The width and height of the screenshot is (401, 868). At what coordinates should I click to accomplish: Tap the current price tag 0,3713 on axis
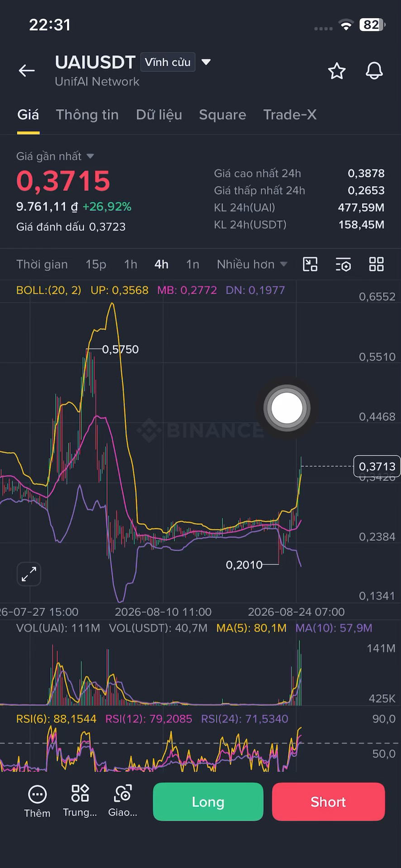click(x=377, y=466)
